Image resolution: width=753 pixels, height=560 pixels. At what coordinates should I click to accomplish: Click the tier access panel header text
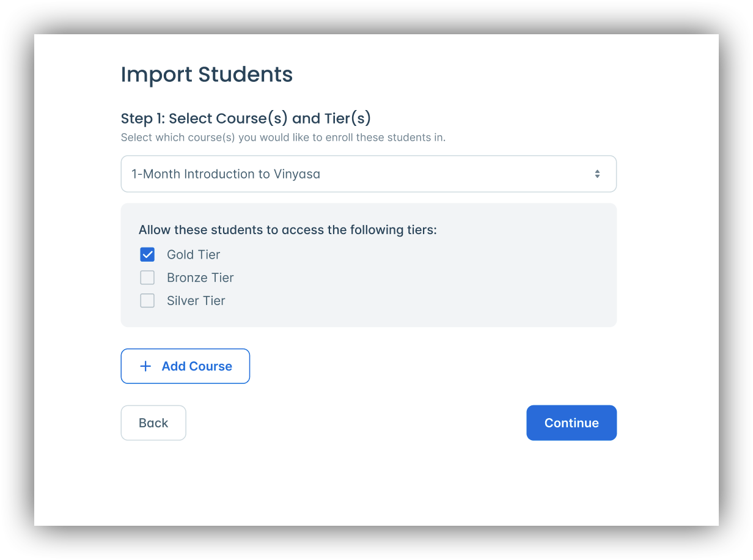pyautogui.click(x=287, y=230)
